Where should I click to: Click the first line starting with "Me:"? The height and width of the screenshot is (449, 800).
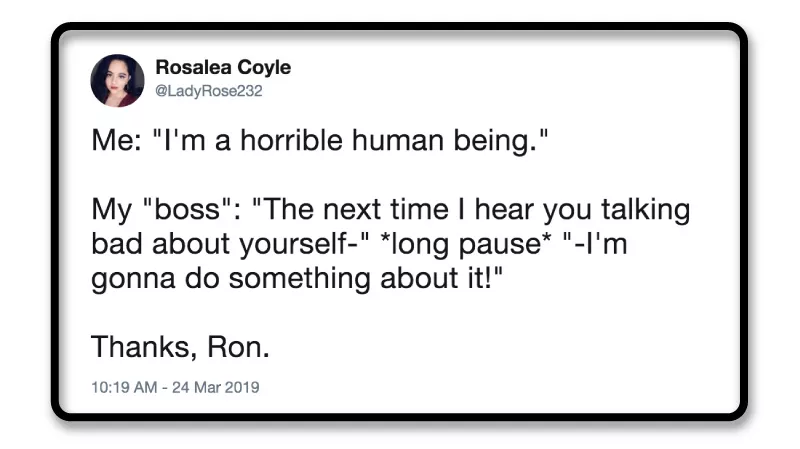pos(321,142)
